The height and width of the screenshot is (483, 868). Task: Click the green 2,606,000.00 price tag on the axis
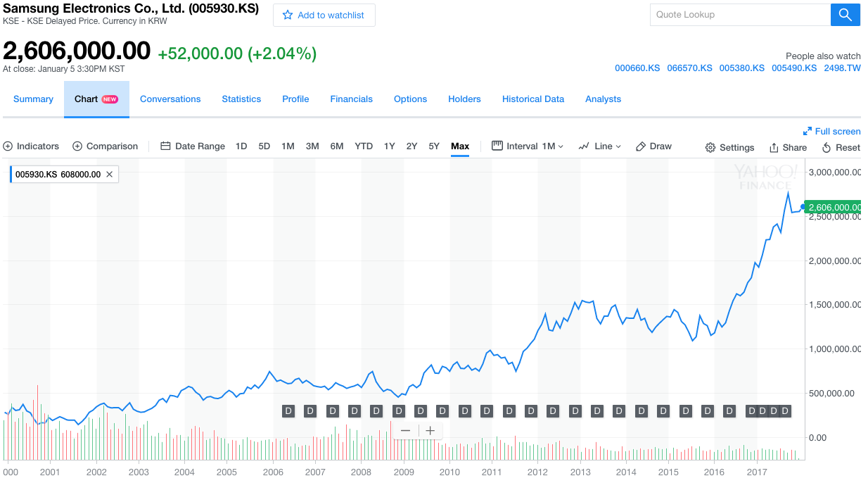point(834,207)
